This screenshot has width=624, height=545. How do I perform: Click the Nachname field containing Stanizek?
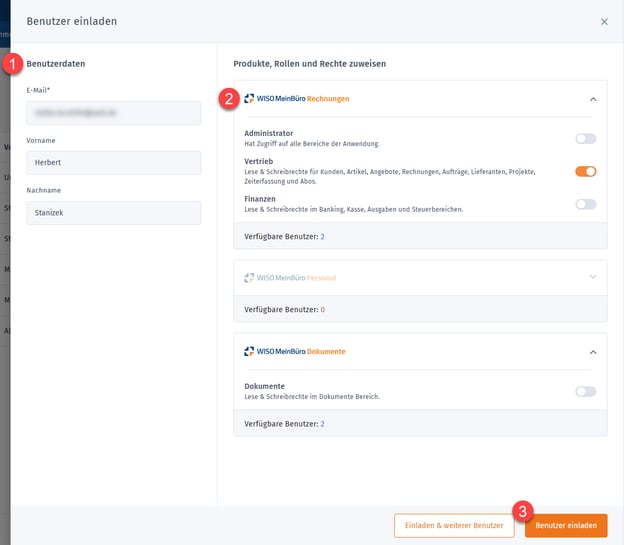click(113, 212)
